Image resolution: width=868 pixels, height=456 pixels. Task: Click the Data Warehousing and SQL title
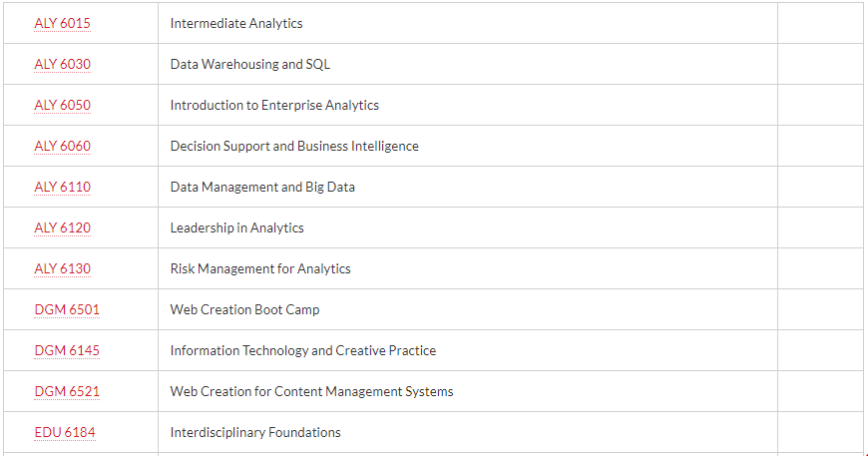(x=250, y=64)
